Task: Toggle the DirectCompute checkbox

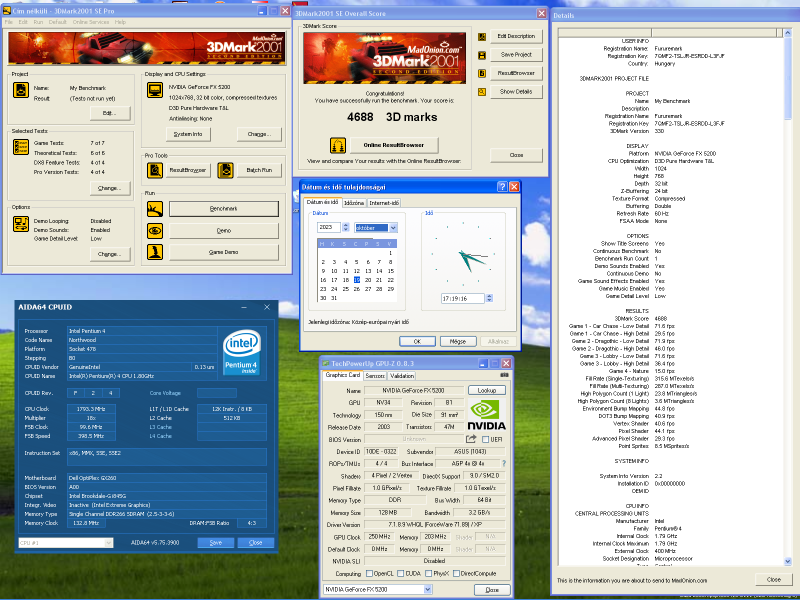Action: 456,573
